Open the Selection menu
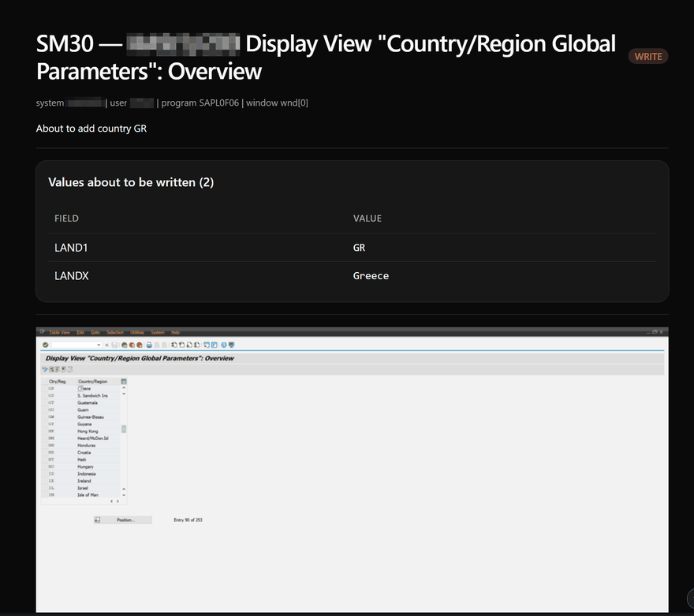The height and width of the screenshot is (616, 694). click(115, 332)
